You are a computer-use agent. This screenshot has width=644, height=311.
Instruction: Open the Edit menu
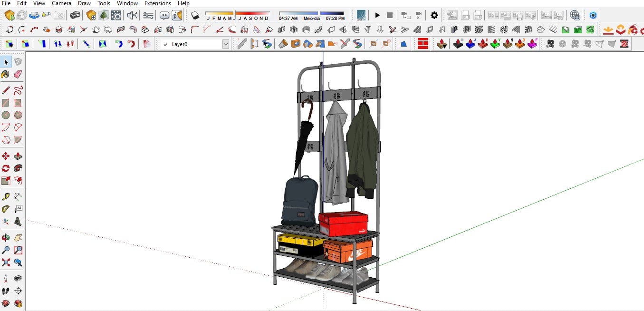click(22, 3)
